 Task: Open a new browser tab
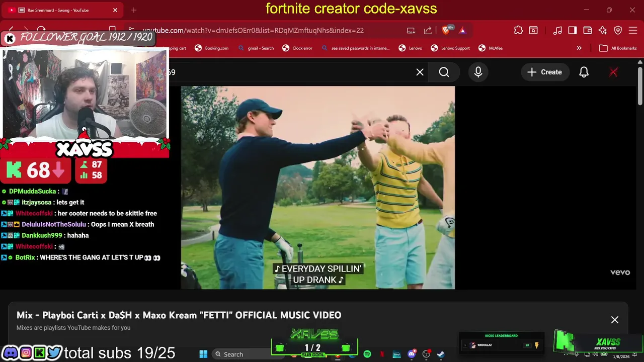pos(134,10)
